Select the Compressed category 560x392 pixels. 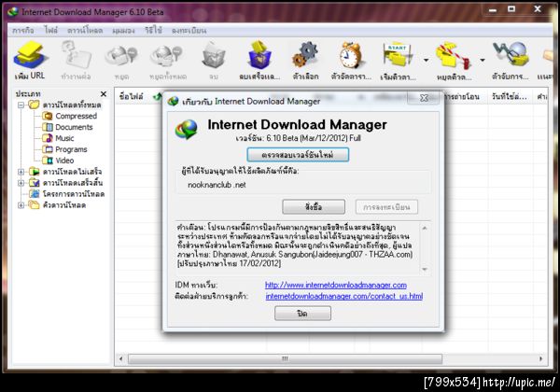click(77, 116)
